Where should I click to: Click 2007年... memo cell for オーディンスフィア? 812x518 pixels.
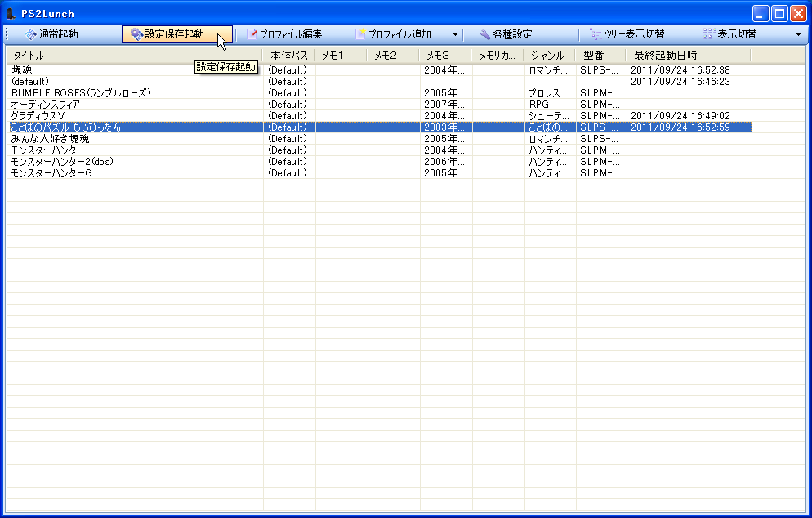click(444, 104)
